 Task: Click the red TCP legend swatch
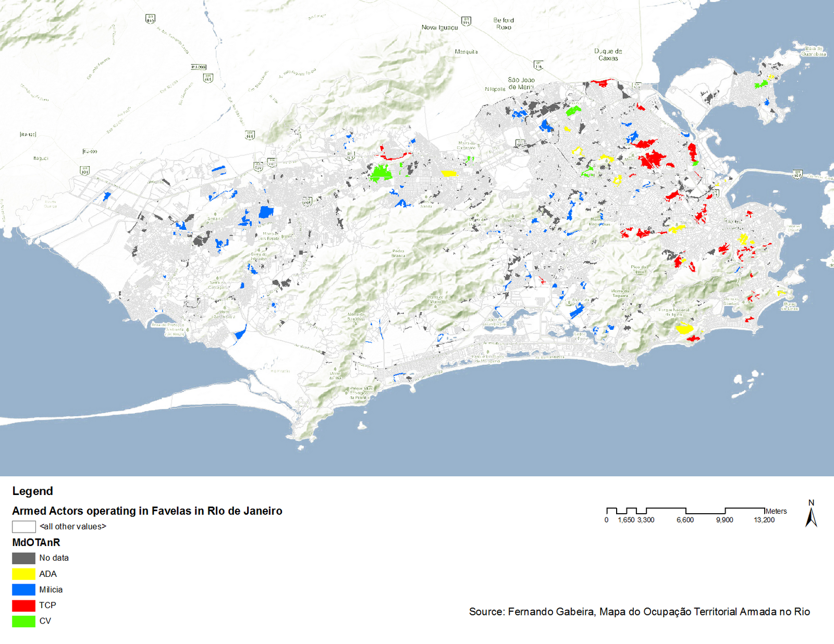tap(23, 605)
